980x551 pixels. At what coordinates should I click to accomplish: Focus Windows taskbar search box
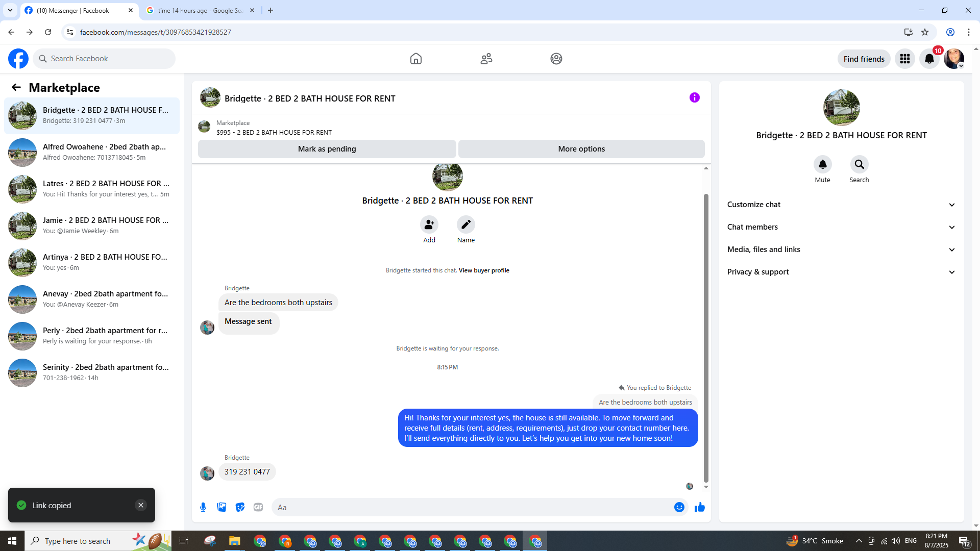[x=98, y=541]
